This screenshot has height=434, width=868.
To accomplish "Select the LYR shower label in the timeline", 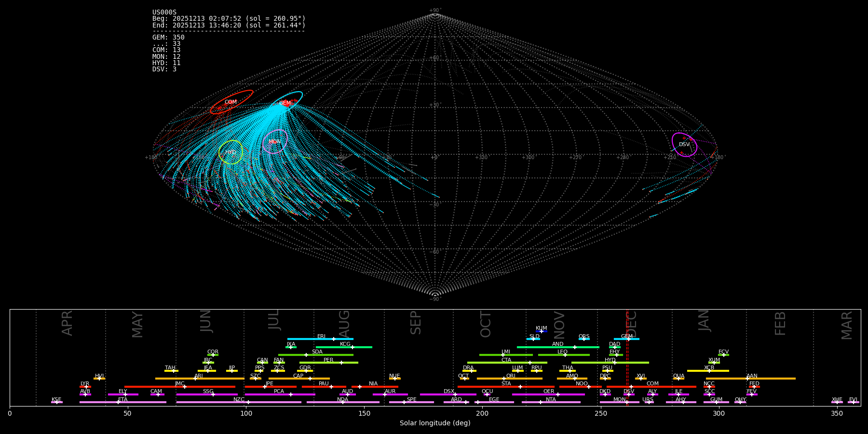I will 85,384.
